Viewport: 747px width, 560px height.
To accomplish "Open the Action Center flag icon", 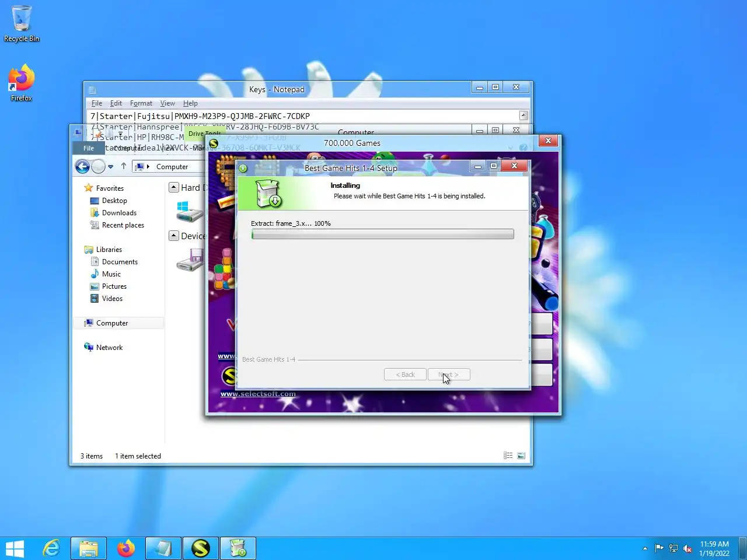I will point(659,548).
